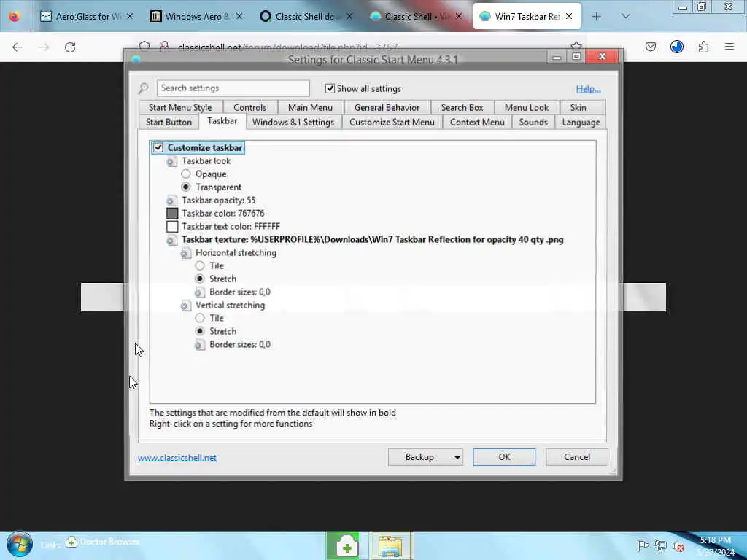The width and height of the screenshot is (747, 560).
Task: Select Stretch under Vertical stretching
Action: [x=200, y=331]
